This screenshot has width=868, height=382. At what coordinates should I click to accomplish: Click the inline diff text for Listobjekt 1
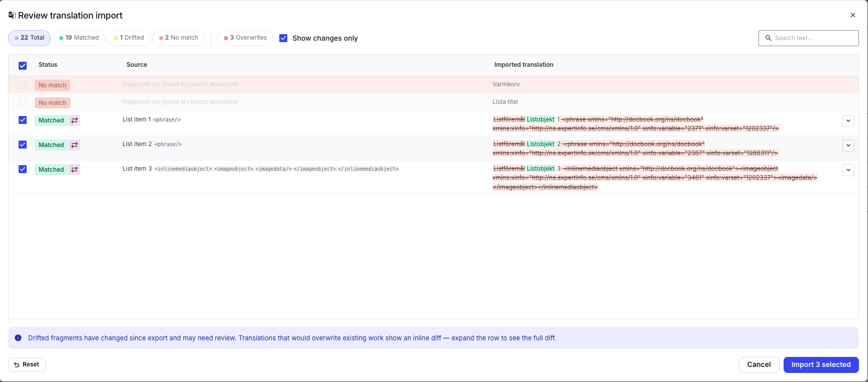click(x=635, y=124)
